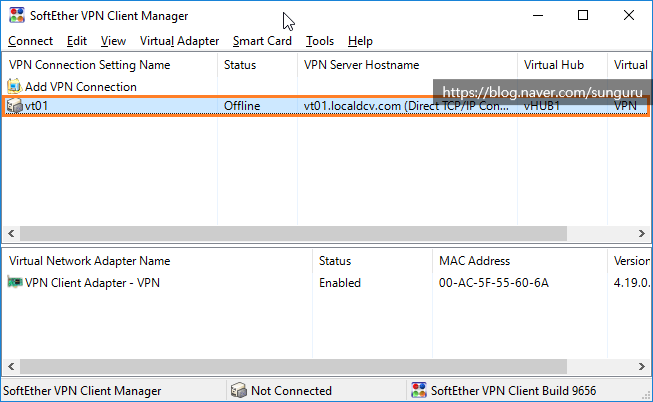Sort by Version column header
Image resolution: width=653 pixels, height=402 pixels.
[629, 261]
